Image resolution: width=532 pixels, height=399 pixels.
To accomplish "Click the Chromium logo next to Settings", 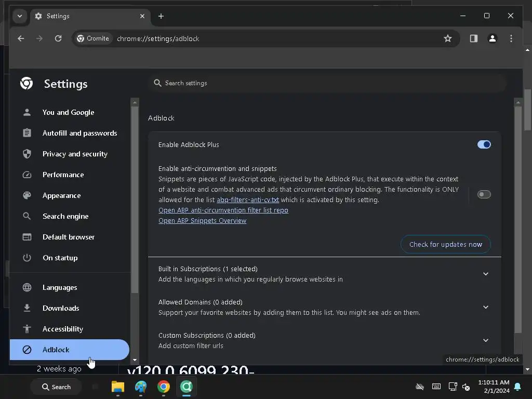I will pyautogui.click(x=26, y=84).
